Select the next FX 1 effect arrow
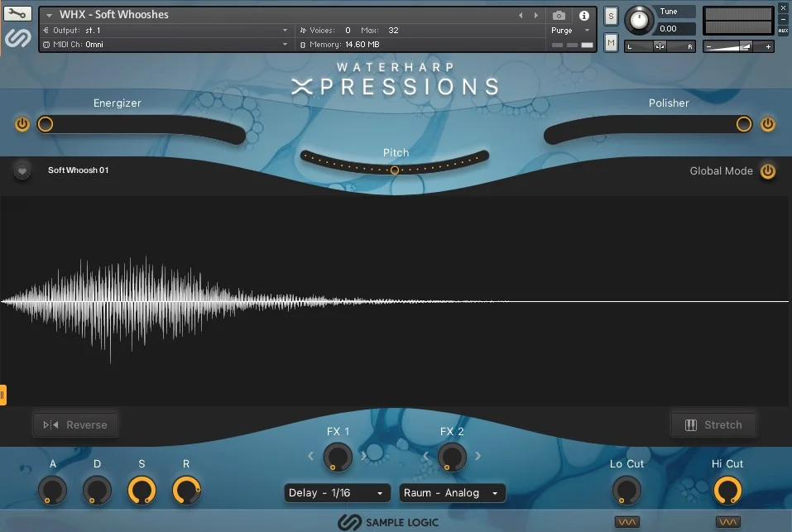The image size is (792, 532). (363, 456)
